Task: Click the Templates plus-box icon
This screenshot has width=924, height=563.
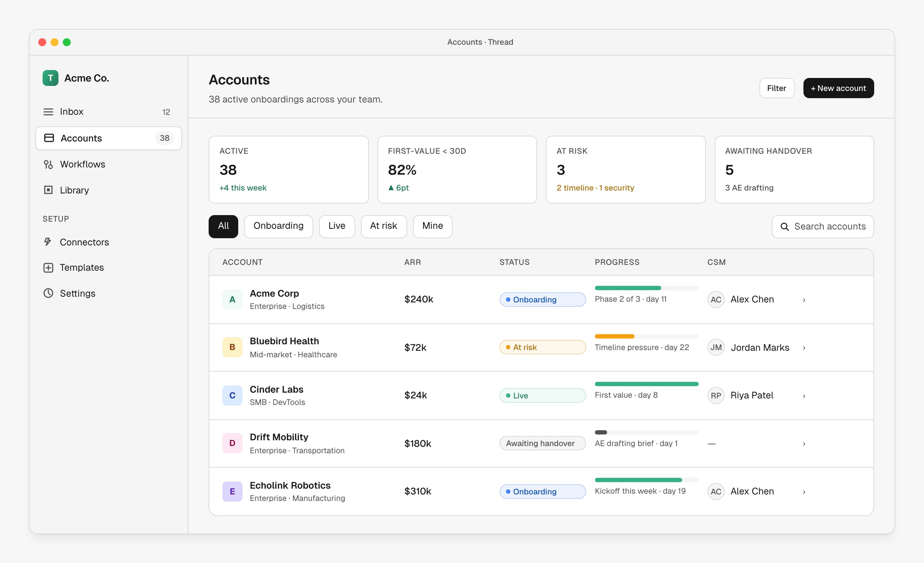Action: [x=48, y=268]
